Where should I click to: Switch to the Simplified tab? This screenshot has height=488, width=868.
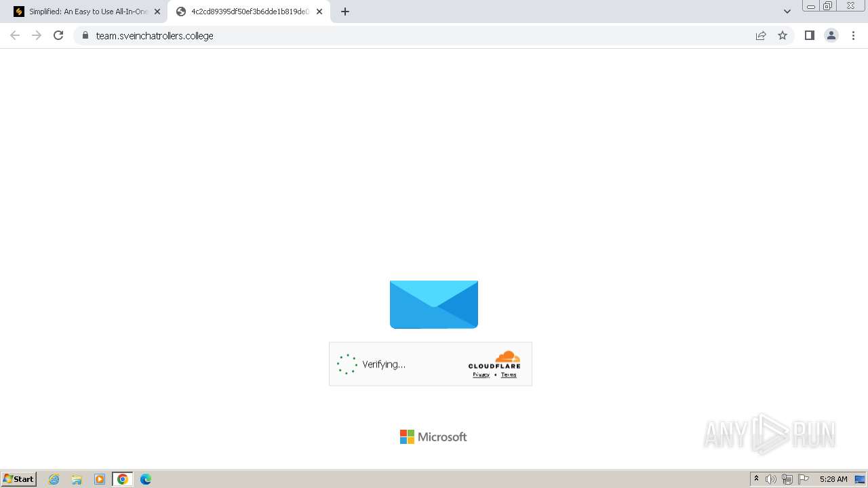pyautogui.click(x=87, y=12)
